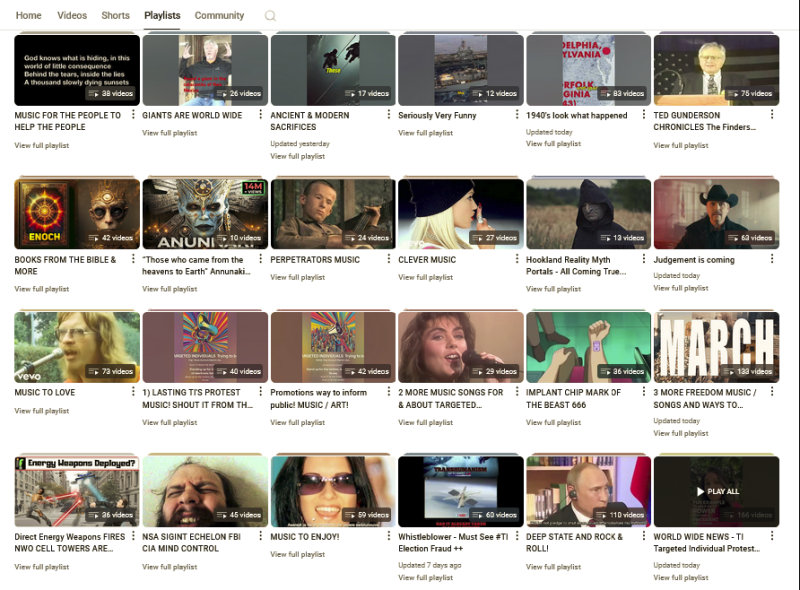Click the 2 MORE MUSIC SONGS title
800x590 pixels.
[451, 399]
